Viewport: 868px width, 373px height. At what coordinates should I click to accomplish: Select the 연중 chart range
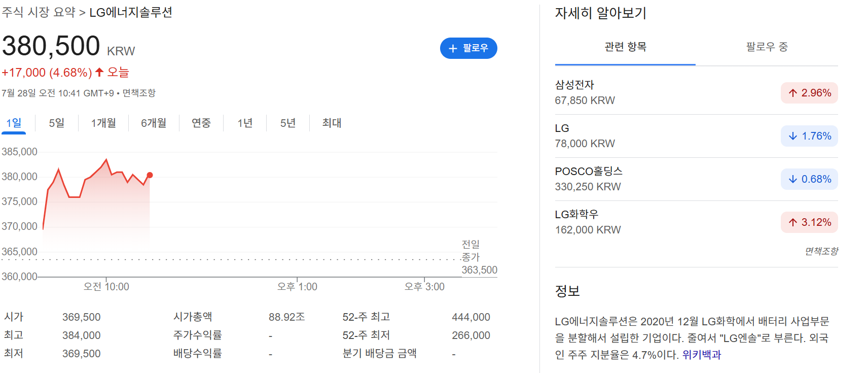coord(201,123)
